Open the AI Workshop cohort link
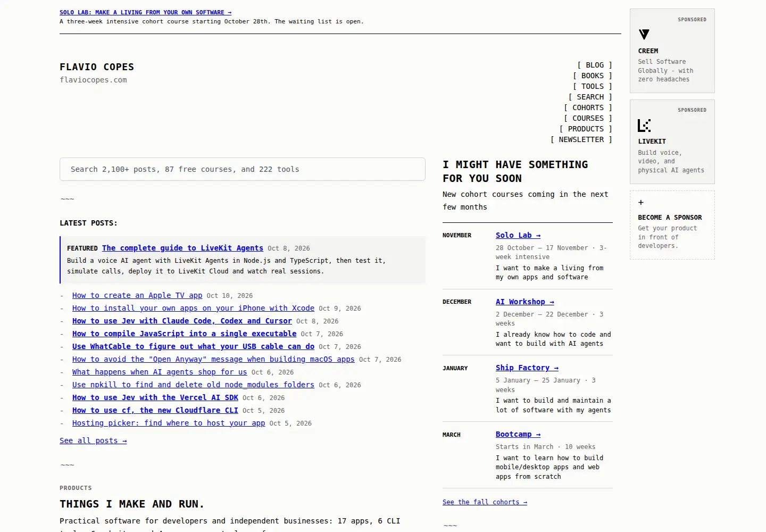 (x=525, y=302)
